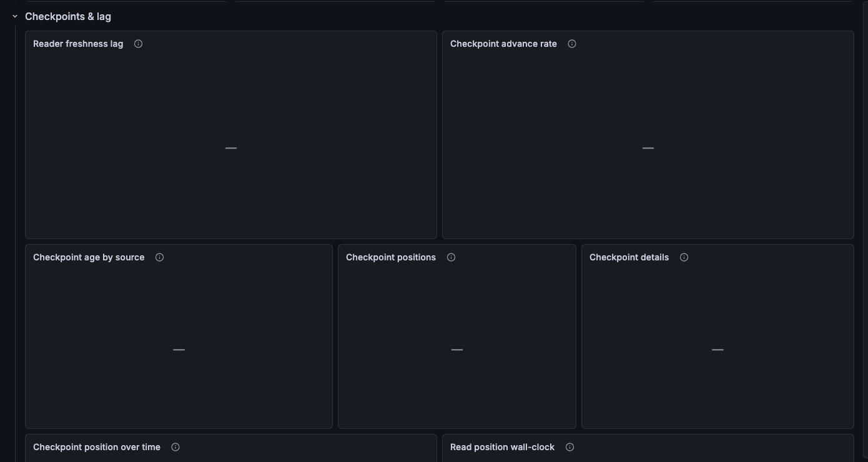868x462 pixels.
Task: Collapse the Checkpoints & lag row
Action: tap(15, 17)
